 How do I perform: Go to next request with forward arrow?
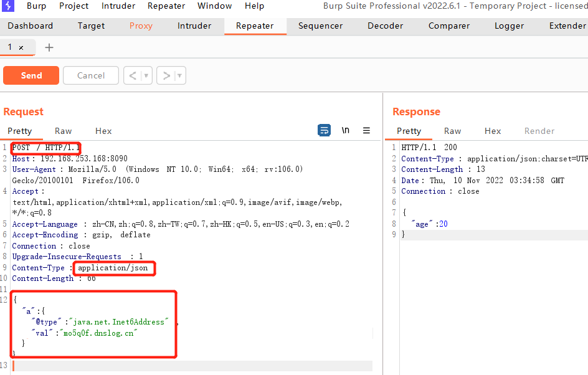[166, 76]
